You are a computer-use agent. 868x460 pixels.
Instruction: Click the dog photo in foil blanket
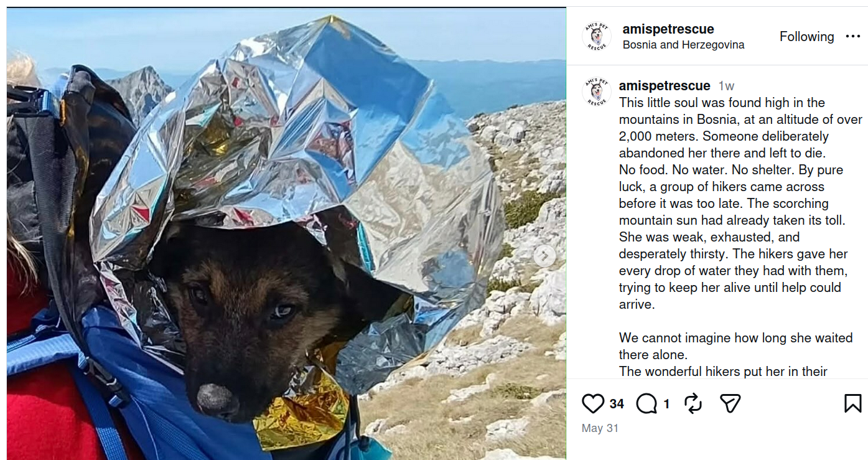(x=286, y=233)
